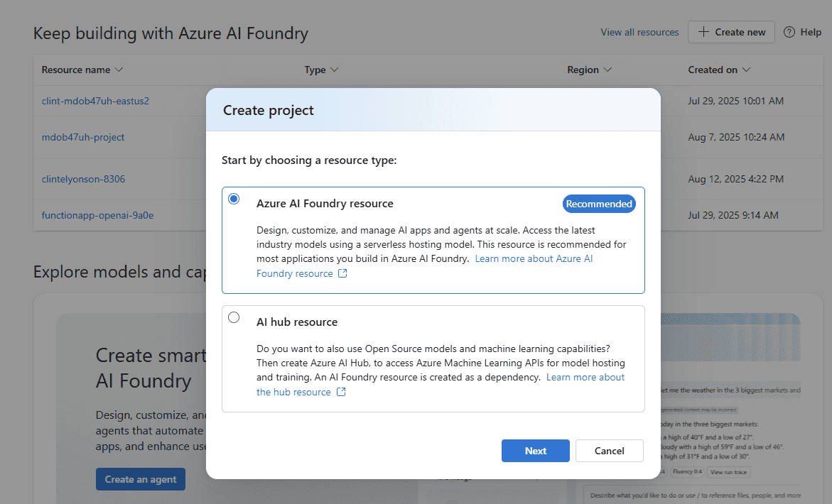Sort by Created on column chevron
The height and width of the screenshot is (504, 832).
746,70
